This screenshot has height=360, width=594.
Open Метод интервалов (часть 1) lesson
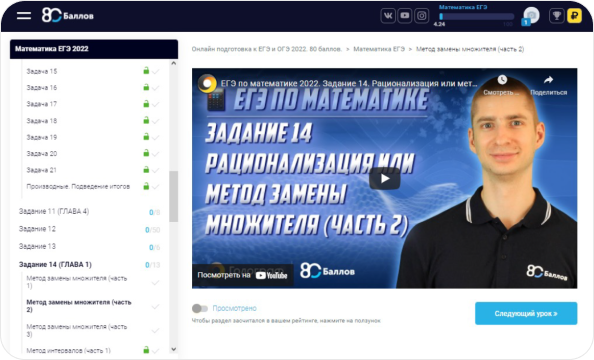[69, 351]
